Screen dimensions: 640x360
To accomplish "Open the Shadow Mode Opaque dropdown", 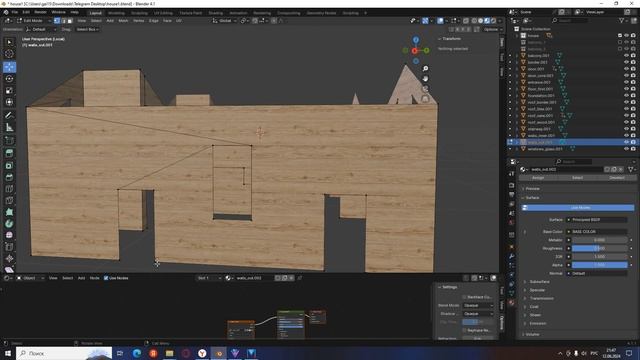I will pyautogui.click(x=478, y=313).
